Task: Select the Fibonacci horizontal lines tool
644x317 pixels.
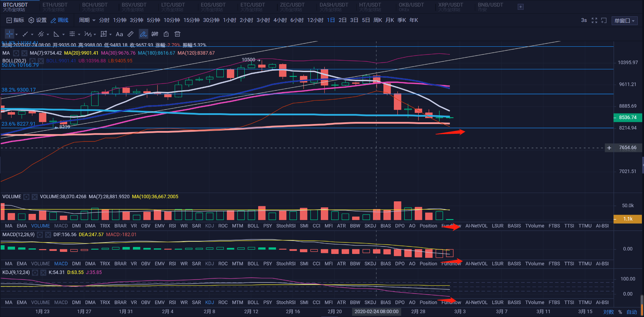Action: (x=72, y=34)
